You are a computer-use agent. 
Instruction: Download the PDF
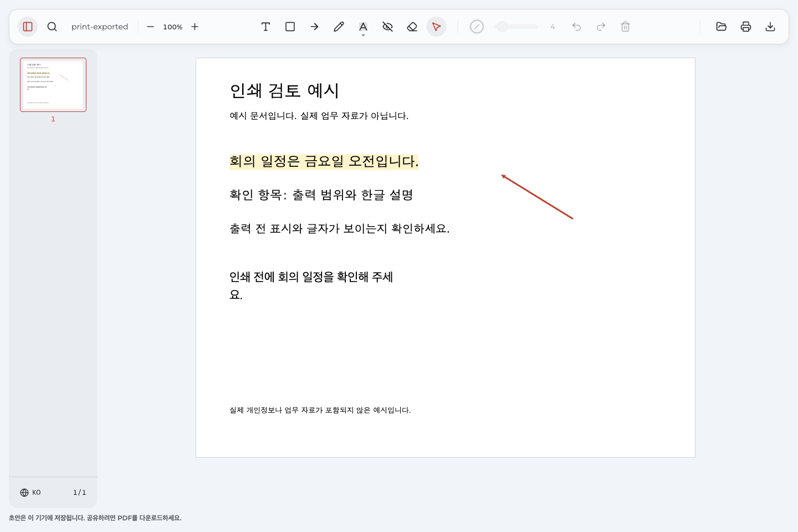point(770,27)
